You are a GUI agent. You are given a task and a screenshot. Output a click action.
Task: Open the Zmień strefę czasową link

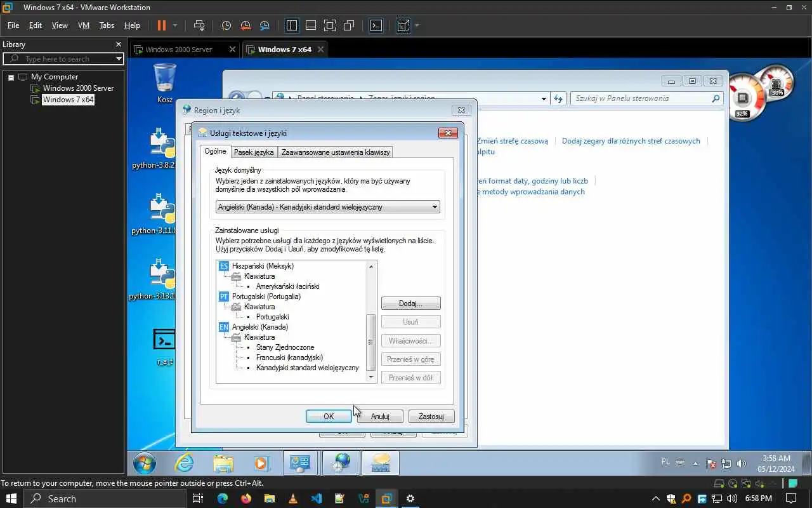[513, 141]
